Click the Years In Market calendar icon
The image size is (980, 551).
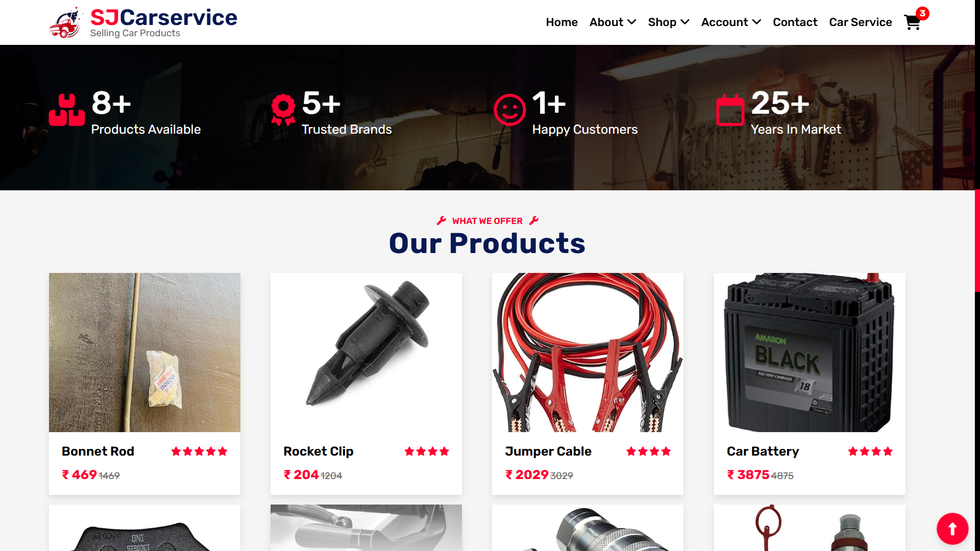tap(730, 110)
